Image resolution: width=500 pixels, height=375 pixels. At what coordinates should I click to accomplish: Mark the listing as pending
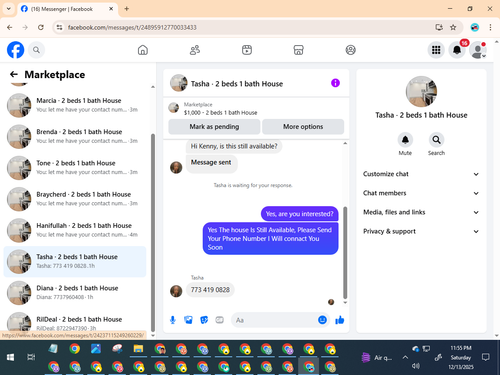[x=214, y=127]
